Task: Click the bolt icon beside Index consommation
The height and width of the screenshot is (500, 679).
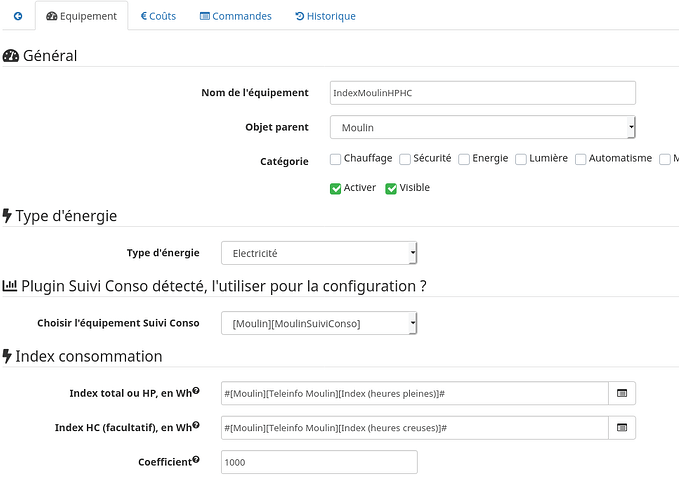Action: point(7,356)
